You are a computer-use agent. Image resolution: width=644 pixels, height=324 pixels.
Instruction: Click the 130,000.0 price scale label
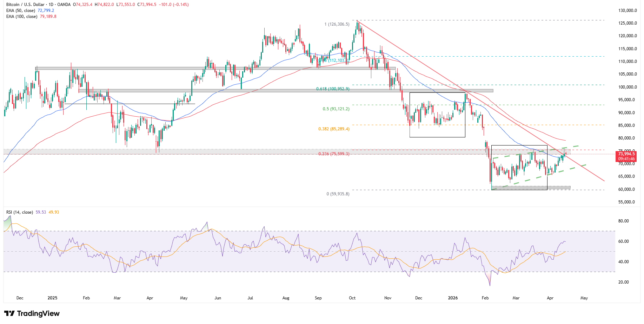click(x=627, y=11)
